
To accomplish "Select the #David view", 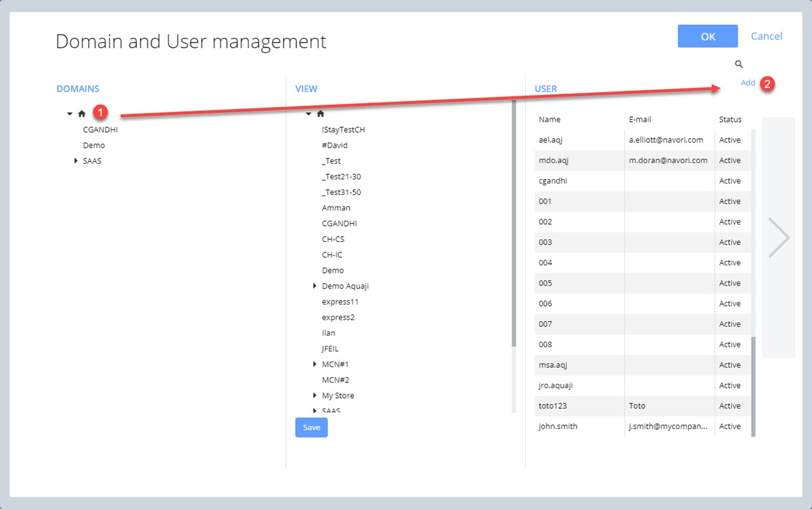I will click(335, 145).
